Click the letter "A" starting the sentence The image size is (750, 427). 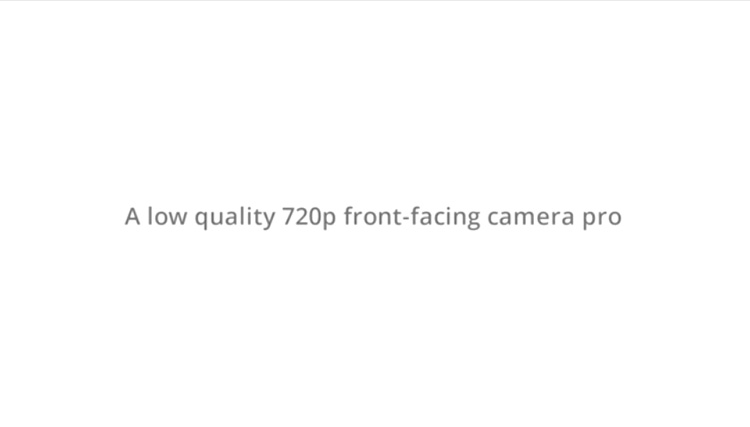(133, 216)
